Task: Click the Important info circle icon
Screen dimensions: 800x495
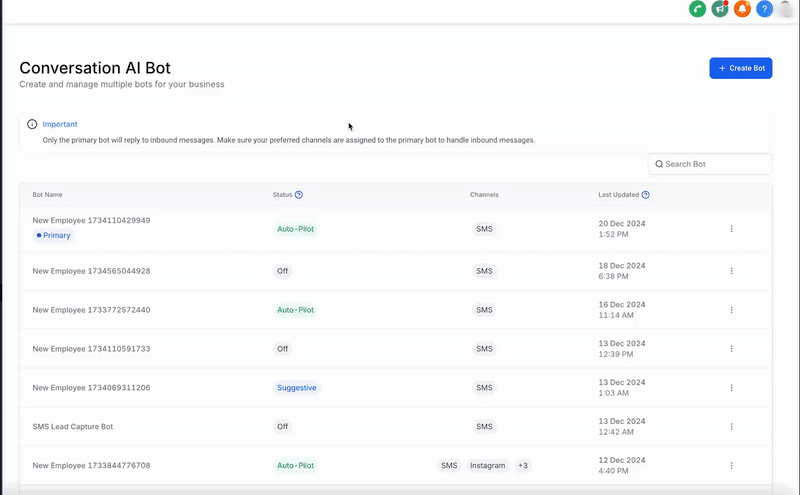Action: [x=32, y=124]
